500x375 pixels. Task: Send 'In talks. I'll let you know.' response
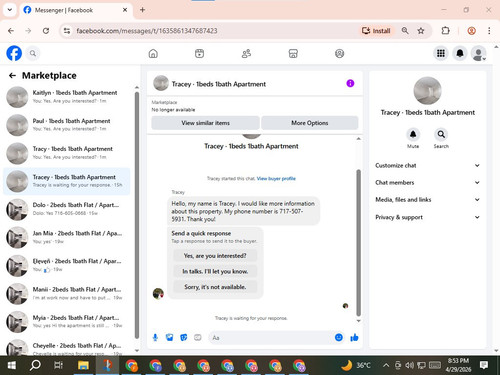click(x=215, y=271)
